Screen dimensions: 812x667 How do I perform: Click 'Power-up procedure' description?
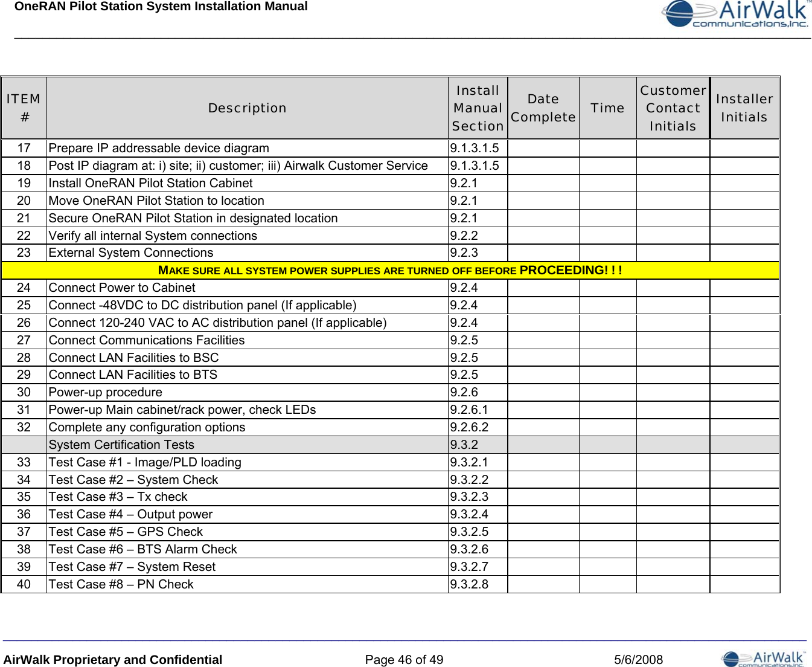pos(106,392)
